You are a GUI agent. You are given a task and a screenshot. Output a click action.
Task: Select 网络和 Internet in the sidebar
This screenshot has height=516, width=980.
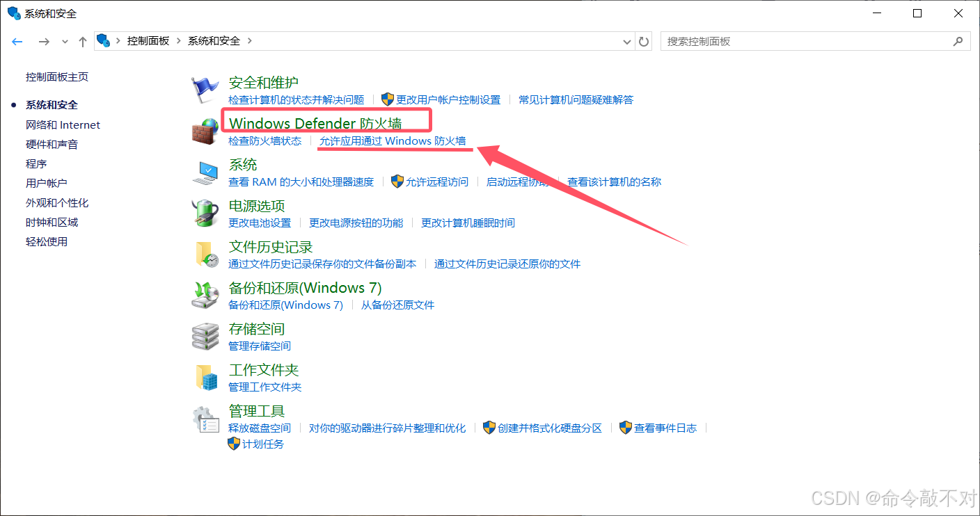63,124
